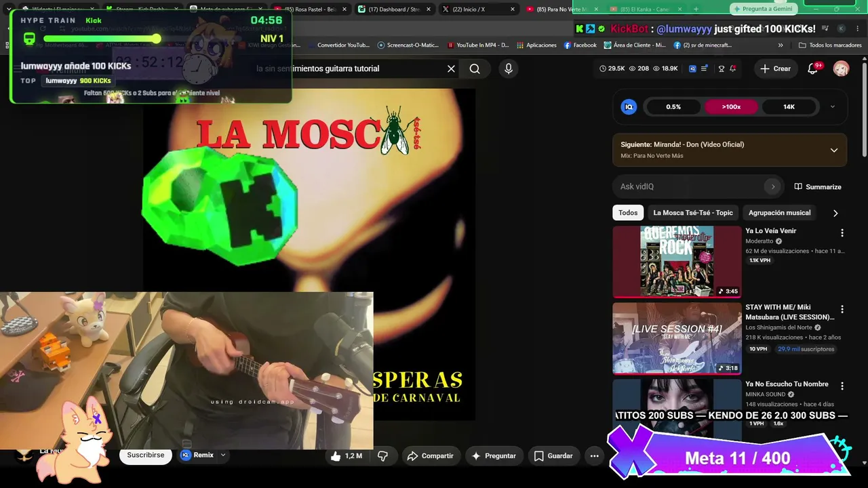Open the Aplicaciones bookmark
Viewport: 868px width, 488px height.
(536, 45)
